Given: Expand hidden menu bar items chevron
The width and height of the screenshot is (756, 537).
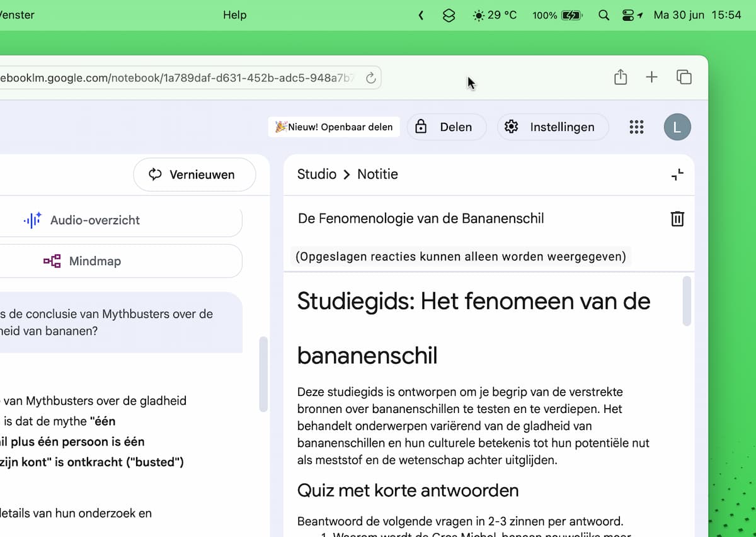Looking at the screenshot, I should point(421,15).
